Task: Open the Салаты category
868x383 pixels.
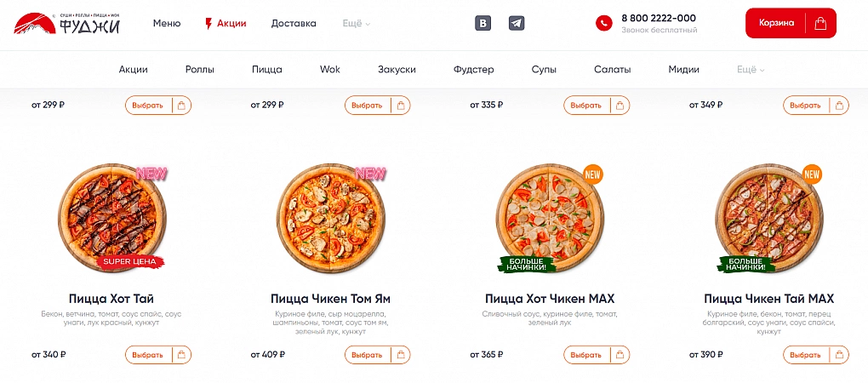Action: tap(613, 70)
